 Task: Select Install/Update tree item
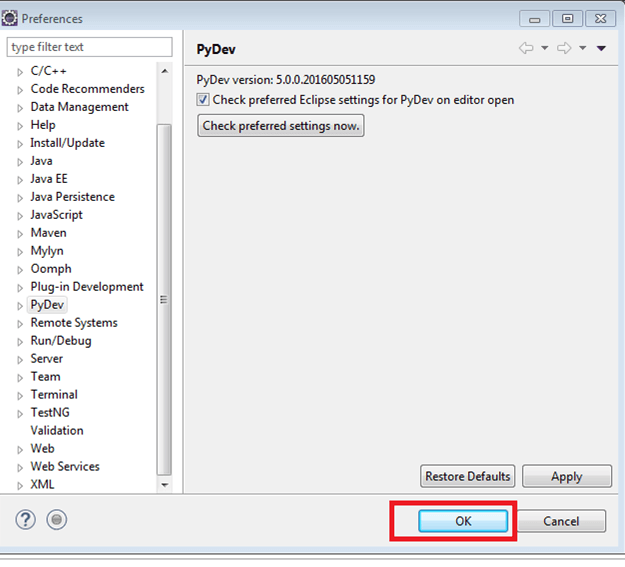coord(67,143)
